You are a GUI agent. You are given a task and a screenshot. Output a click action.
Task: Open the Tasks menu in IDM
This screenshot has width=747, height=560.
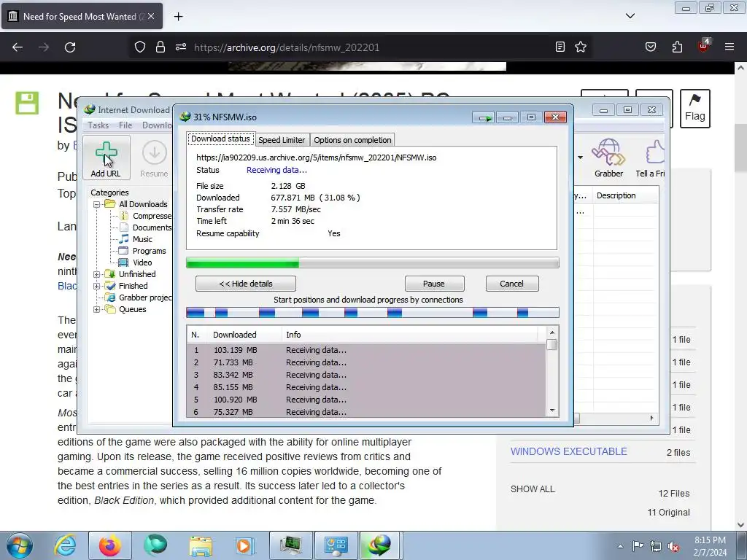98,125
